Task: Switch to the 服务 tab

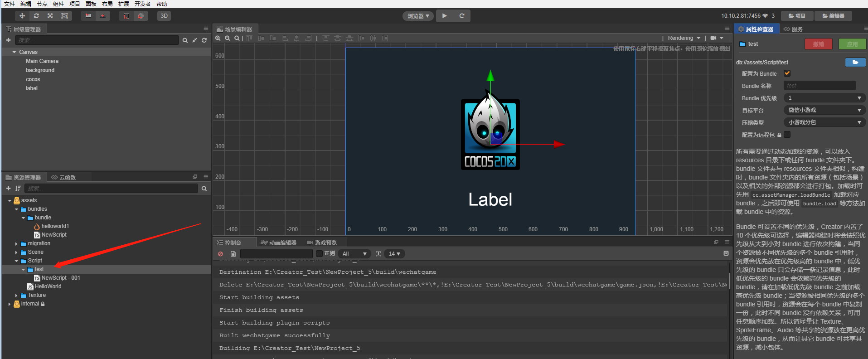Action: (x=793, y=29)
